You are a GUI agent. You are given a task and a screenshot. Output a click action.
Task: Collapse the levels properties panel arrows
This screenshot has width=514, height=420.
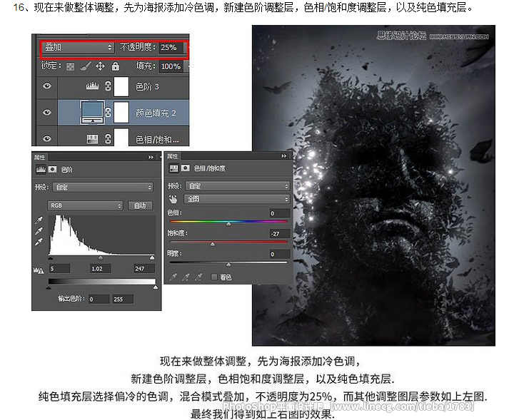click(x=151, y=157)
